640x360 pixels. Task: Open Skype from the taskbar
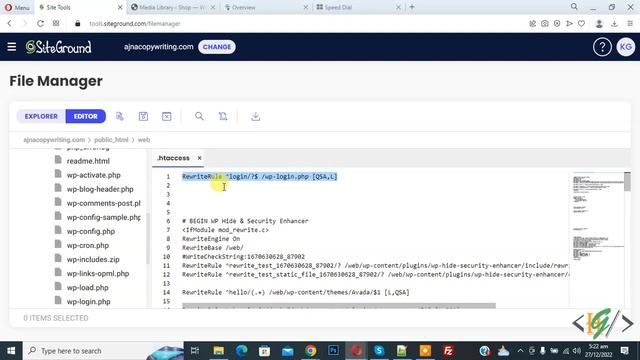click(379, 351)
